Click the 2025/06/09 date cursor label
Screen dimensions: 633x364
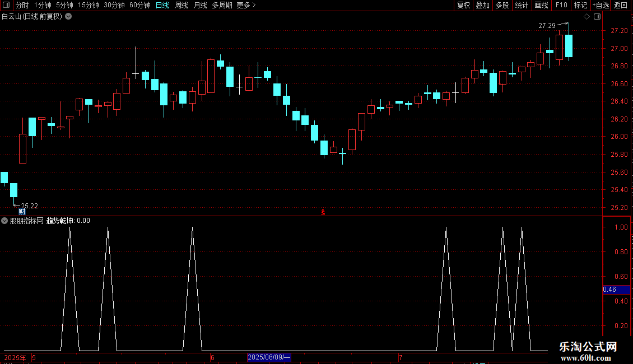[269, 357]
